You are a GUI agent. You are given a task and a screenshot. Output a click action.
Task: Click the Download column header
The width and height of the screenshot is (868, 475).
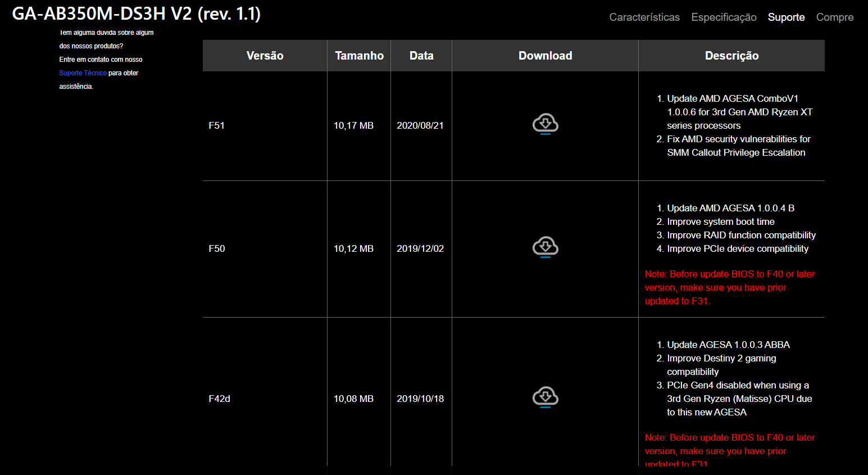point(545,56)
